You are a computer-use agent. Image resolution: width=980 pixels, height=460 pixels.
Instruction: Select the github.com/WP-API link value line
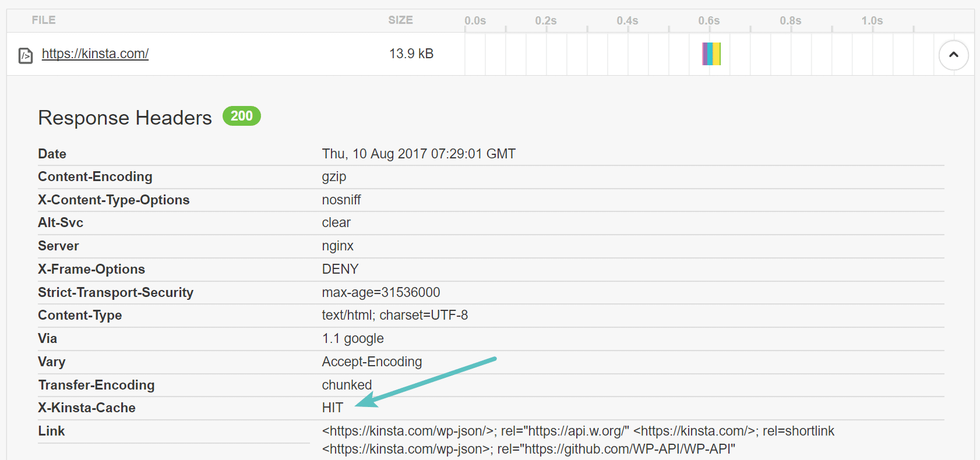(x=528, y=449)
